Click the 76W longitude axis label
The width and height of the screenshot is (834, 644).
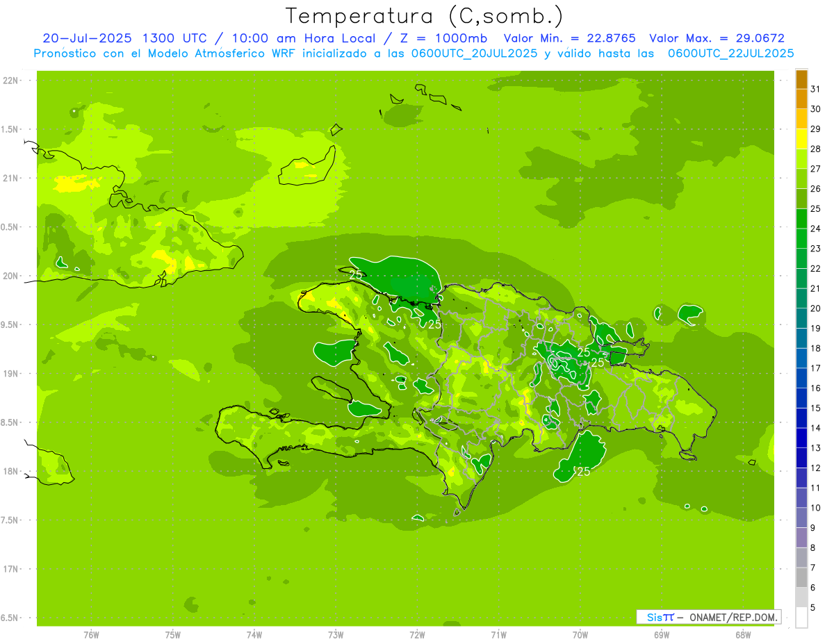click(x=91, y=635)
